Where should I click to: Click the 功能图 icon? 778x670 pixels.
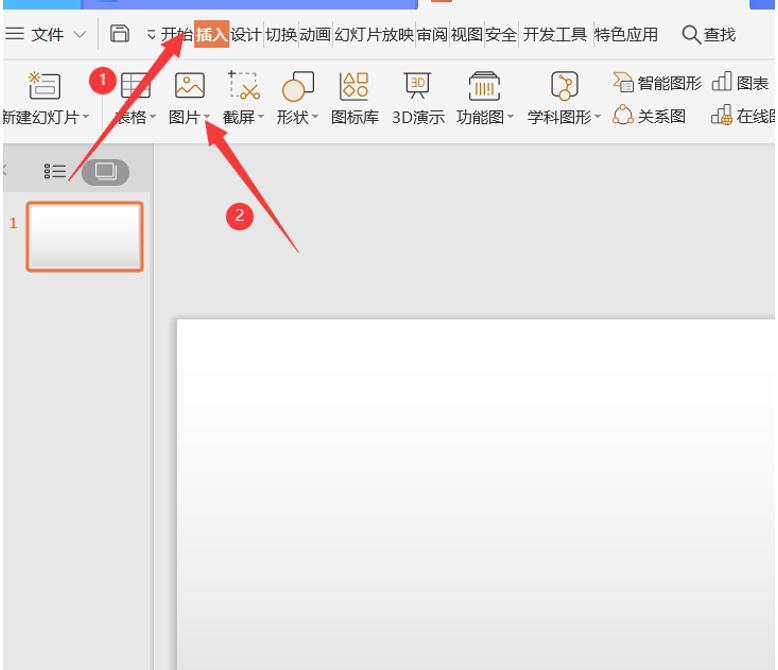(x=484, y=86)
